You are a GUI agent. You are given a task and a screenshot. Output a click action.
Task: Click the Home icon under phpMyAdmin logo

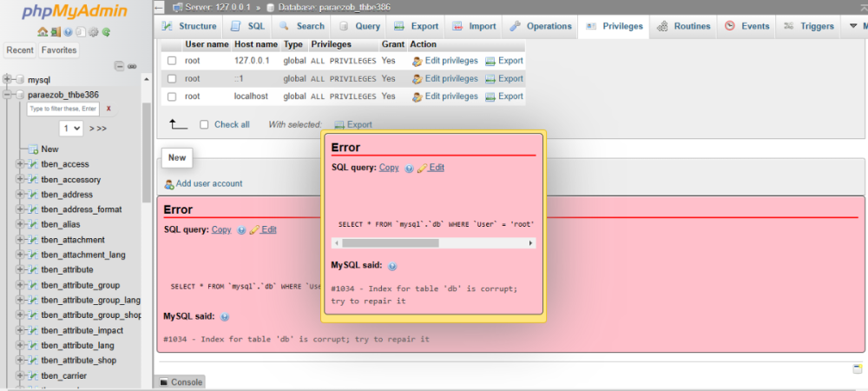click(x=43, y=32)
